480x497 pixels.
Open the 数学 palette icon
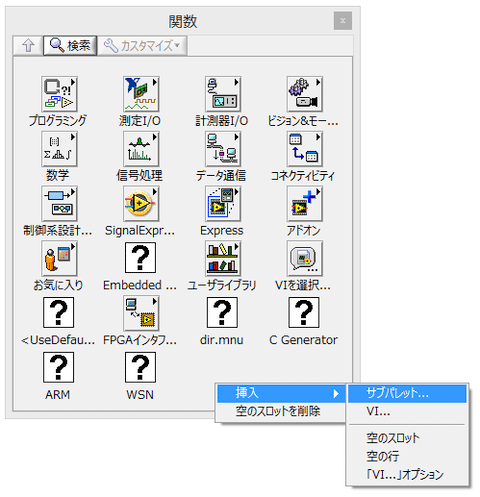tap(59, 149)
